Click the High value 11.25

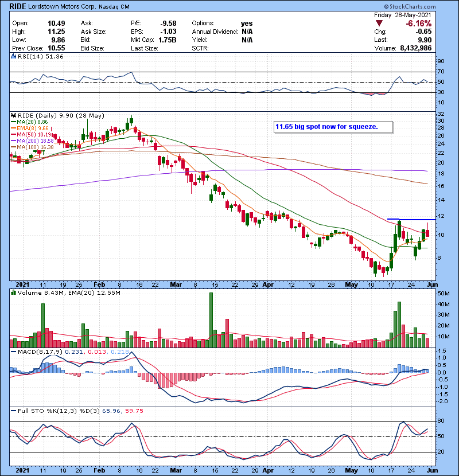(56, 32)
